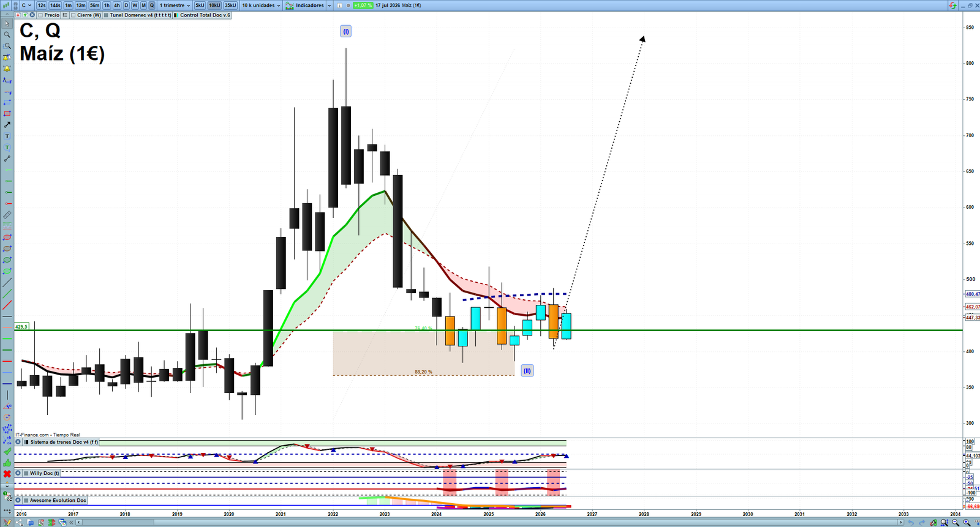Select the magnifier zoom tool

7,35
